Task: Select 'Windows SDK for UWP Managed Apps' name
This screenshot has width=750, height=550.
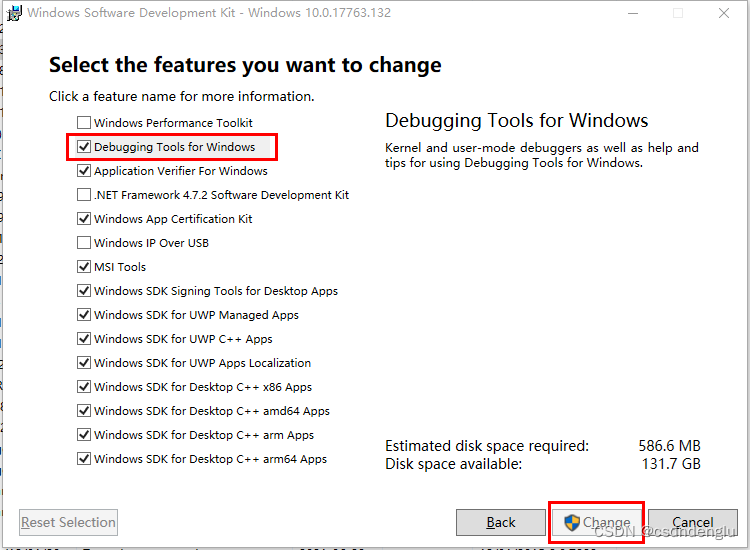Action: tap(197, 315)
